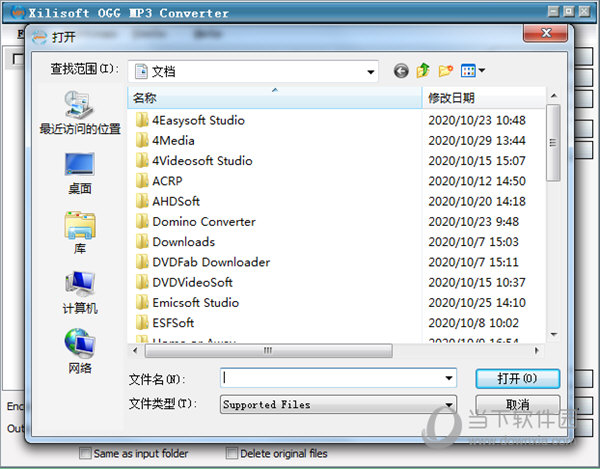
Task: Click date 2020/10/12 14:50 cell
Action: (x=477, y=181)
